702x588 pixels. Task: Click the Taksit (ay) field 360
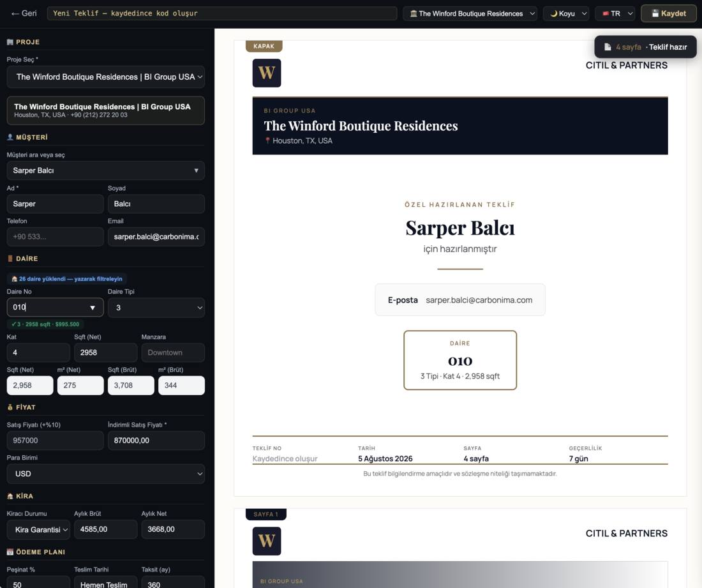click(173, 582)
